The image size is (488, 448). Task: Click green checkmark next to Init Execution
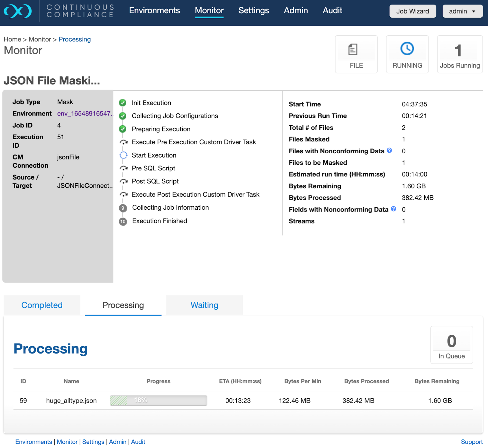[x=123, y=103]
